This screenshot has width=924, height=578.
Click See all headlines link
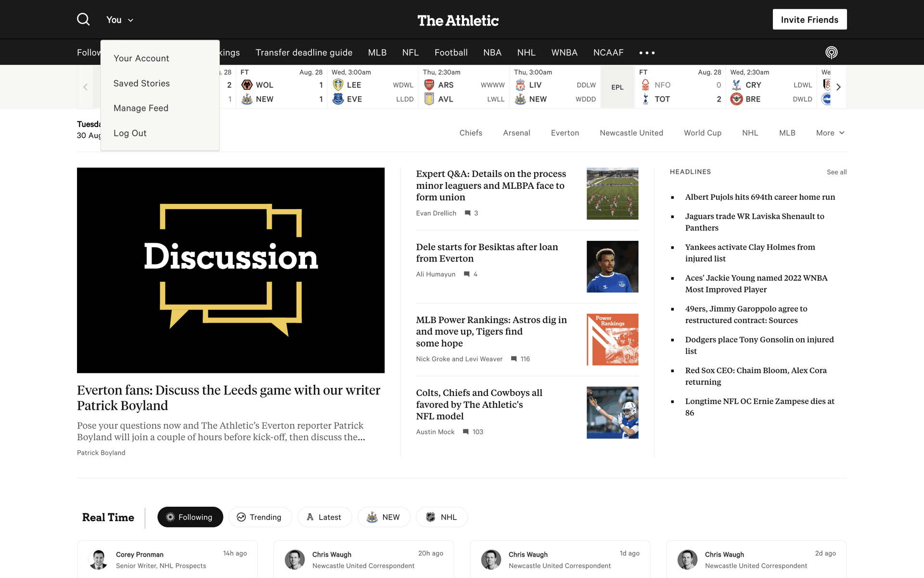[x=836, y=172]
